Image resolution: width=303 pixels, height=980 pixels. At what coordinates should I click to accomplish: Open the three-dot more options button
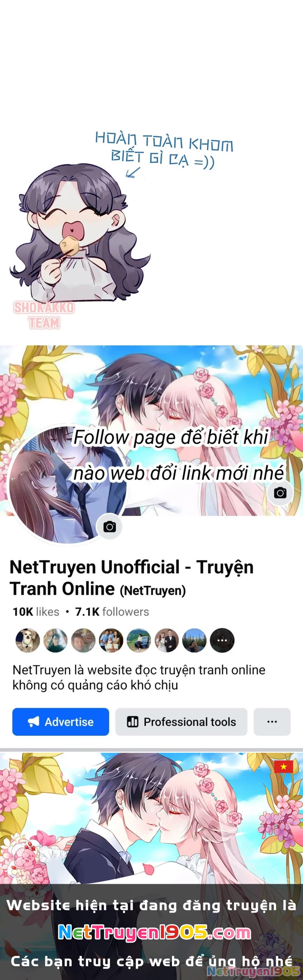(272, 722)
